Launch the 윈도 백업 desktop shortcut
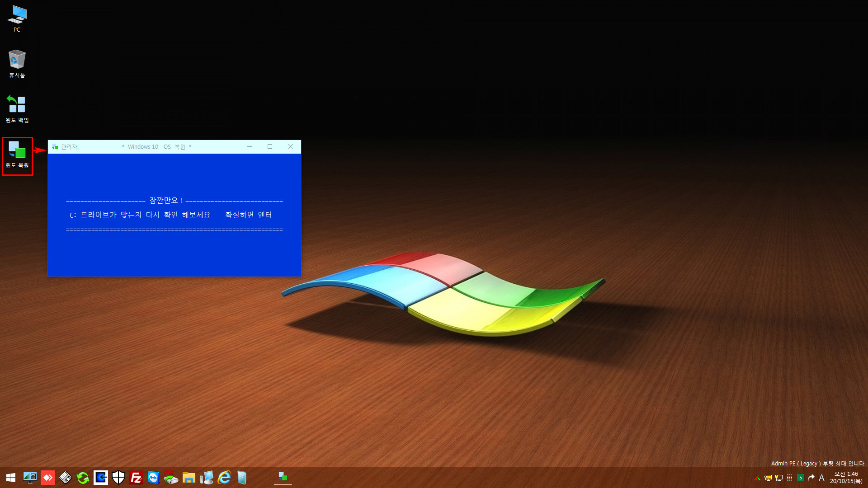Image resolution: width=868 pixels, height=488 pixels. (17, 109)
